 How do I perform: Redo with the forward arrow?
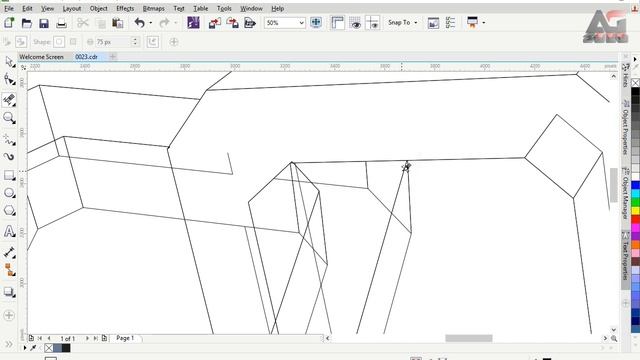pos(164,23)
